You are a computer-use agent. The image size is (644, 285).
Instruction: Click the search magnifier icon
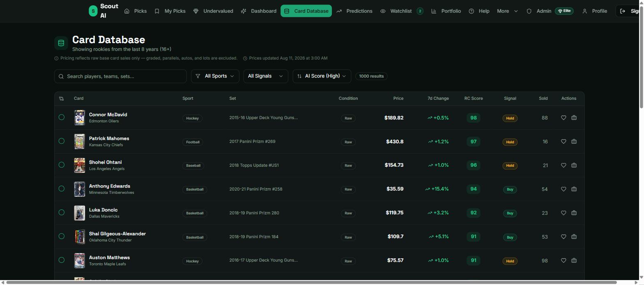(61, 76)
